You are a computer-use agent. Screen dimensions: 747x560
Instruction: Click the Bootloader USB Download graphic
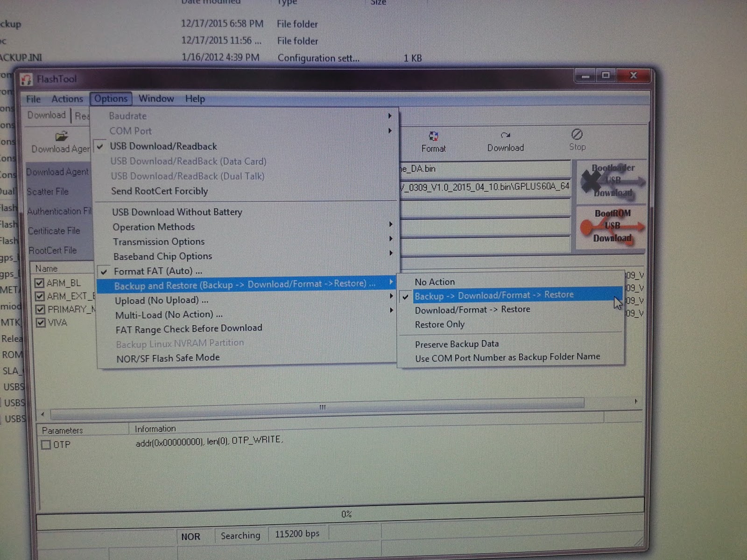point(612,181)
